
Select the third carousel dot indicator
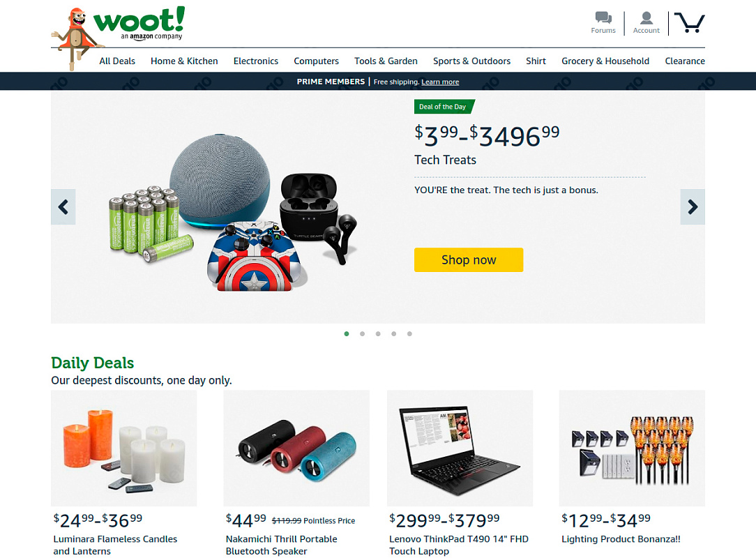click(378, 333)
